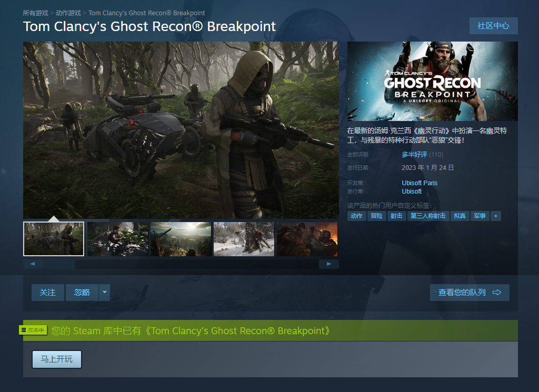Select the thumbnail of soldier sitting in ferns
539x392 pixels.
tap(117, 239)
